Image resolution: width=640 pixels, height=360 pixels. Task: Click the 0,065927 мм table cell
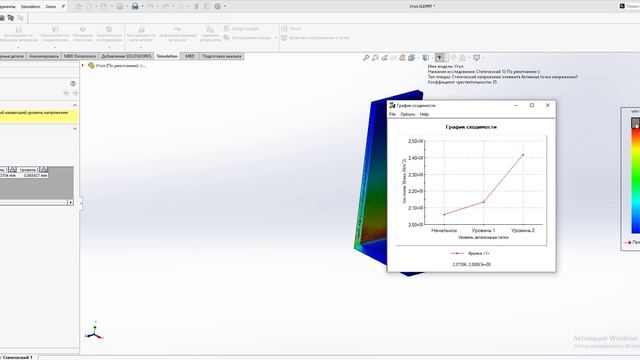click(x=36, y=175)
